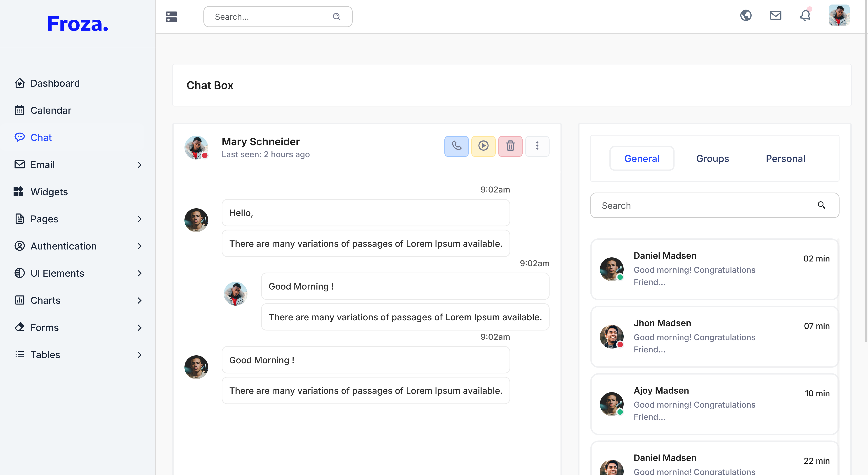Expand the Charts sidebar section
868x475 pixels.
pos(139,300)
